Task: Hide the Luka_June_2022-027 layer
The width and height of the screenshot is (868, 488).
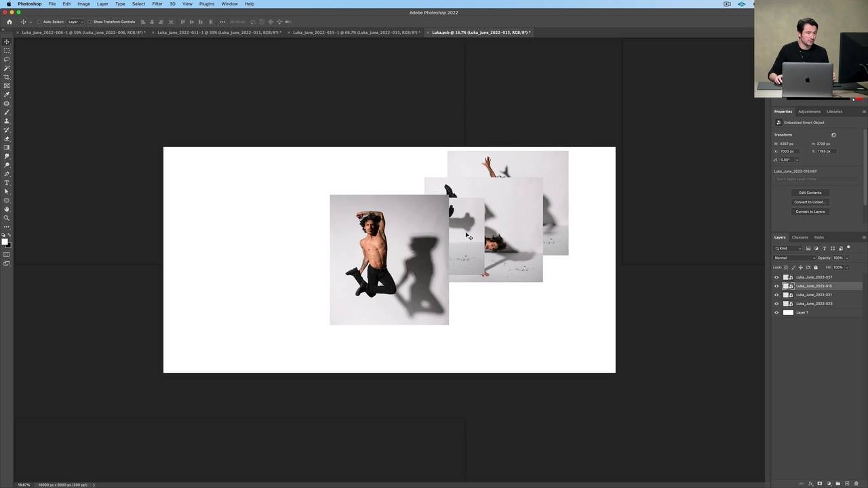Action: click(776, 277)
